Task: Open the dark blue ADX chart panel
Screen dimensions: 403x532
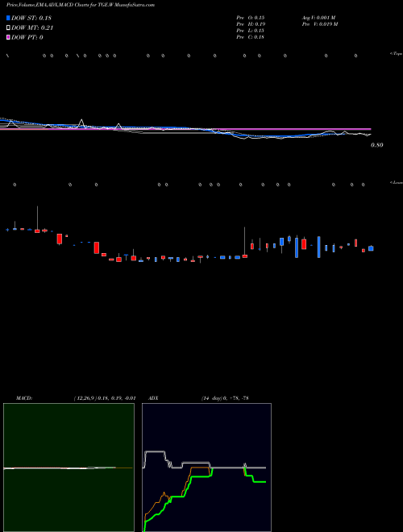Action: [206, 468]
